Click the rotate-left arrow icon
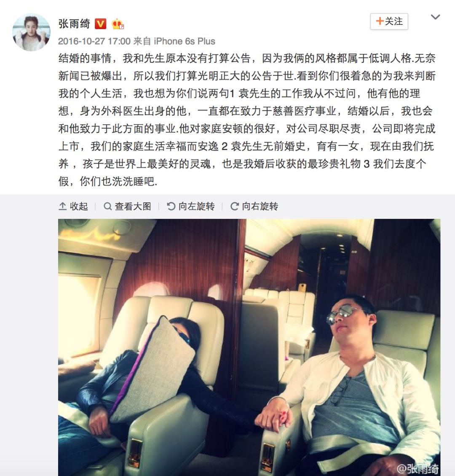This screenshot has width=455, height=476. coord(171,207)
